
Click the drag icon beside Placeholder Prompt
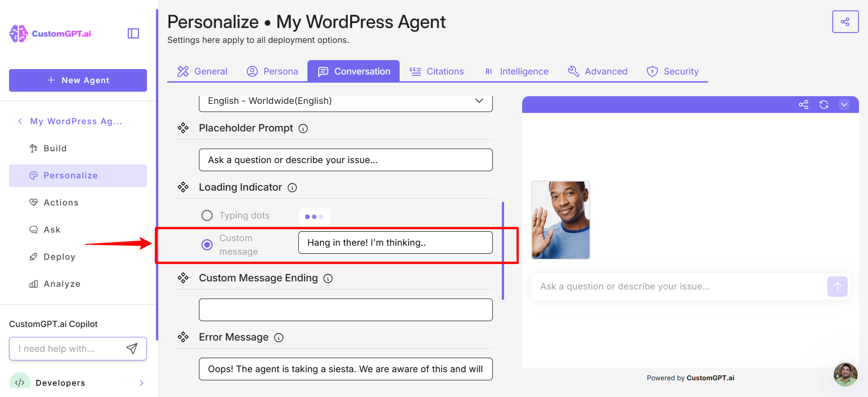[183, 128]
